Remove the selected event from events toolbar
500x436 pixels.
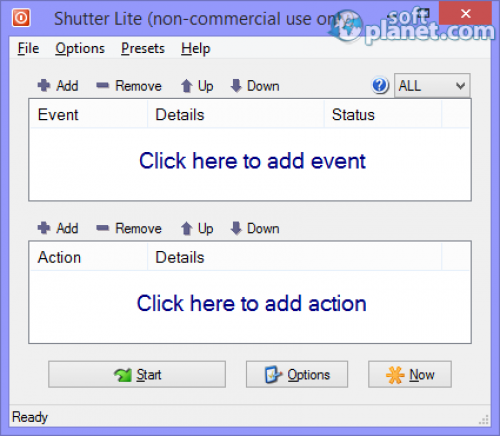tap(129, 86)
